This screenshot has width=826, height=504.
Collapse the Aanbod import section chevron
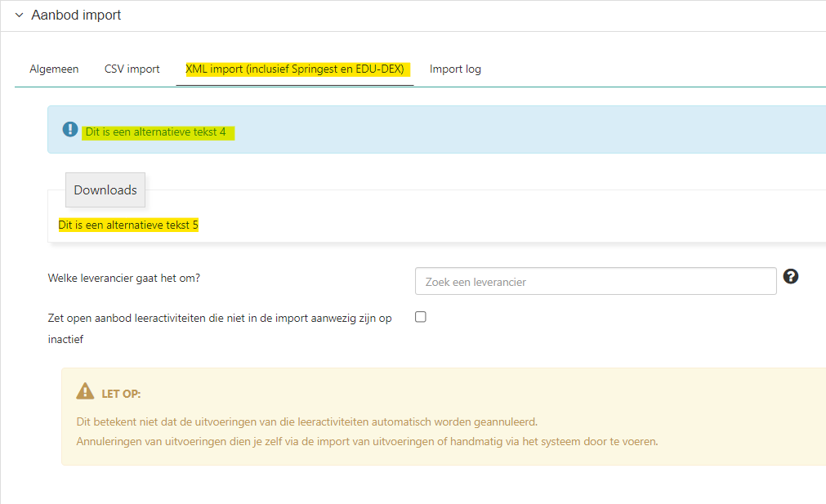click(x=19, y=16)
